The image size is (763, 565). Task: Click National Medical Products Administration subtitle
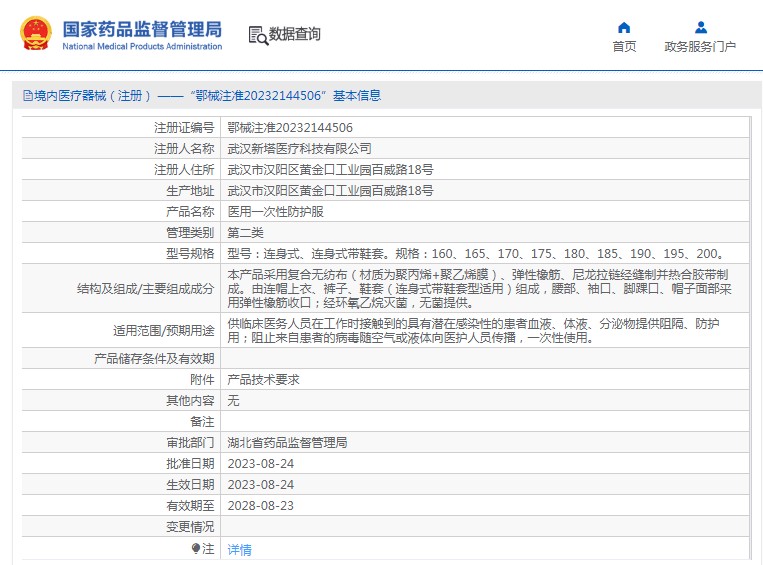[142, 46]
